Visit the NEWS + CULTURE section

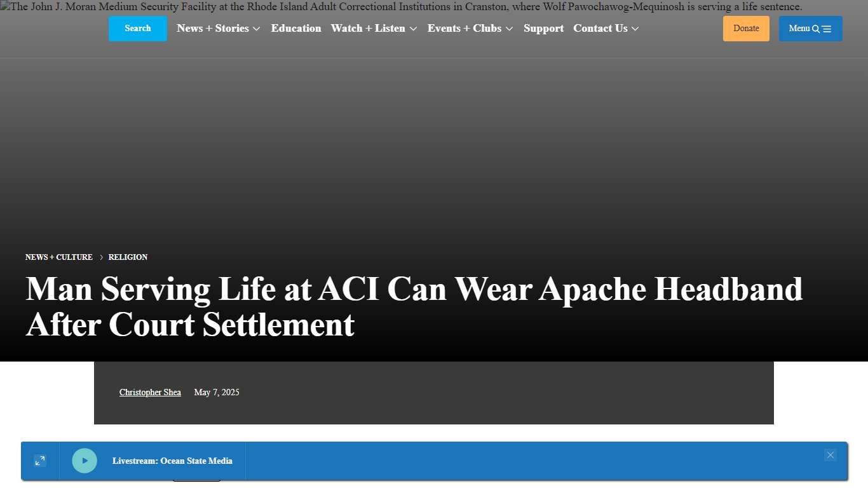58,257
